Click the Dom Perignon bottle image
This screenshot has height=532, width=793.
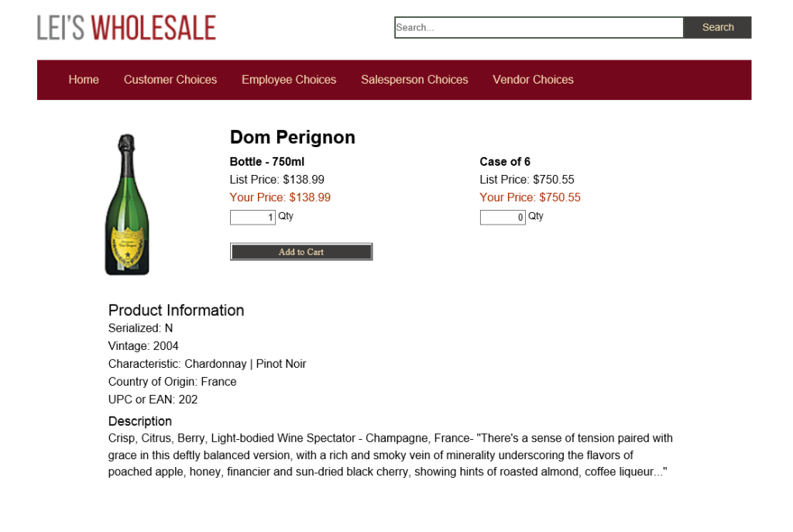tap(127, 204)
